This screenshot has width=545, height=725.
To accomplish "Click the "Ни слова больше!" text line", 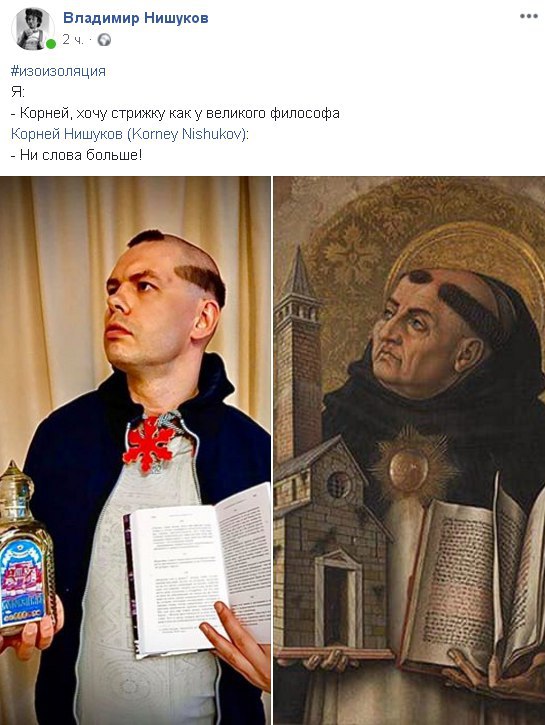I will [x=76, y=155].
